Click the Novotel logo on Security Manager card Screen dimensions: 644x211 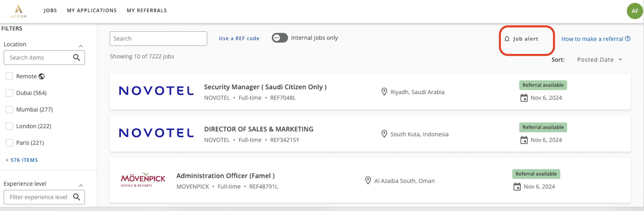(x=156, y=91)
